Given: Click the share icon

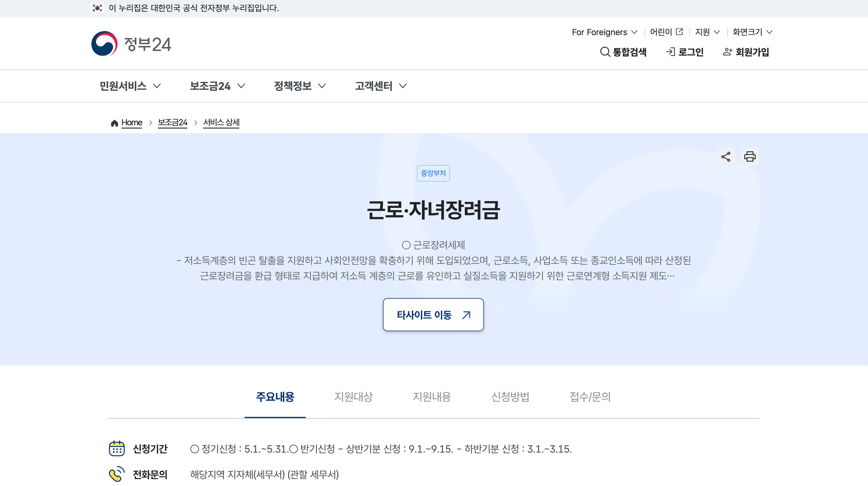Looking at the screenshot, I should pos(725,156).
